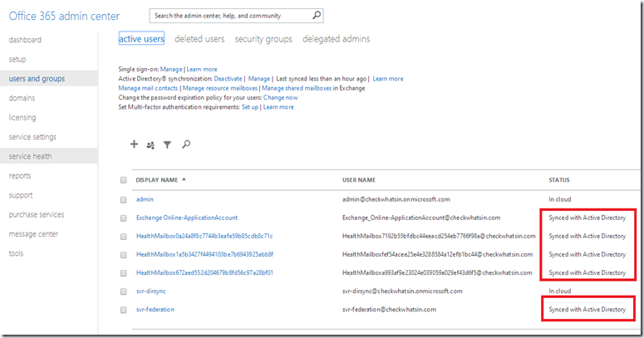Check the svr-federation row checkbox

tap(123, 310)
